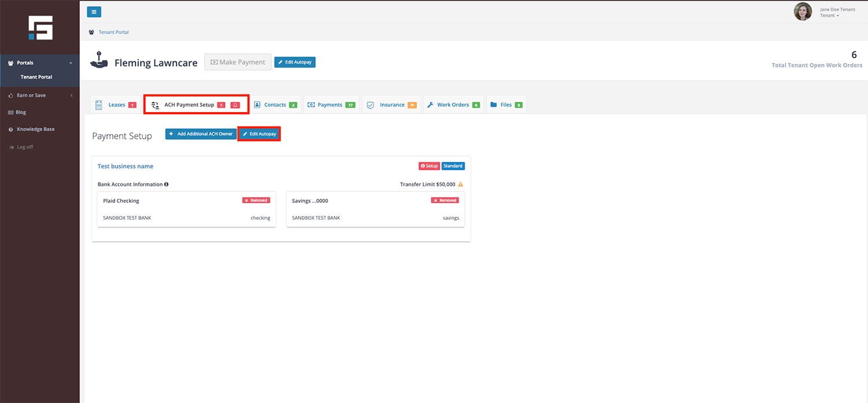Click the hamburger menu icon in top bar
This screenshot has width=868, height=403.
pyautogui.click(x=94, y=12)
